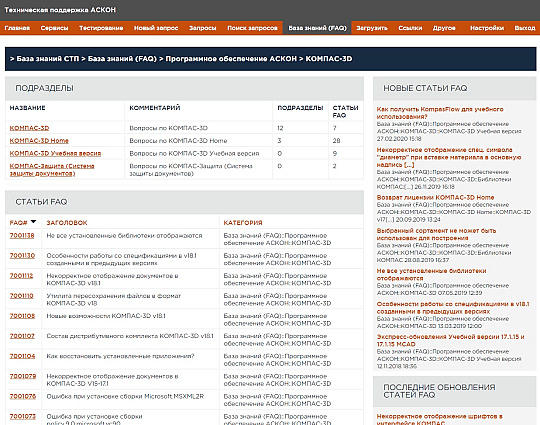
Task: Sort the FAQ table by the ЗАГОЛОВОК header
Action: 67,223
